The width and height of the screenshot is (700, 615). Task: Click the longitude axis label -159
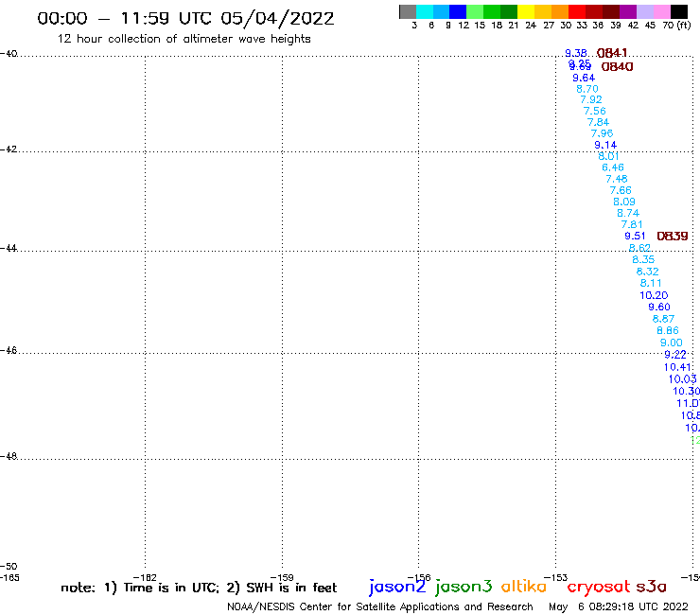[282, 577]
